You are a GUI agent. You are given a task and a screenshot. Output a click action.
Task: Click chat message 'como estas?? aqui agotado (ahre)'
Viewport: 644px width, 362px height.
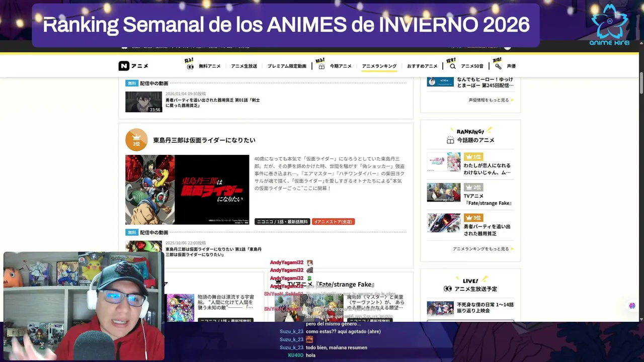[343, 332]
